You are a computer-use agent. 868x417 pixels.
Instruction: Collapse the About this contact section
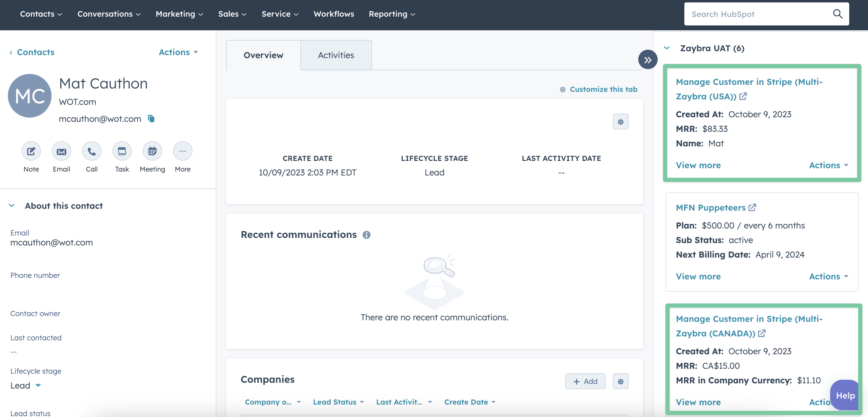tap(12, 205)
